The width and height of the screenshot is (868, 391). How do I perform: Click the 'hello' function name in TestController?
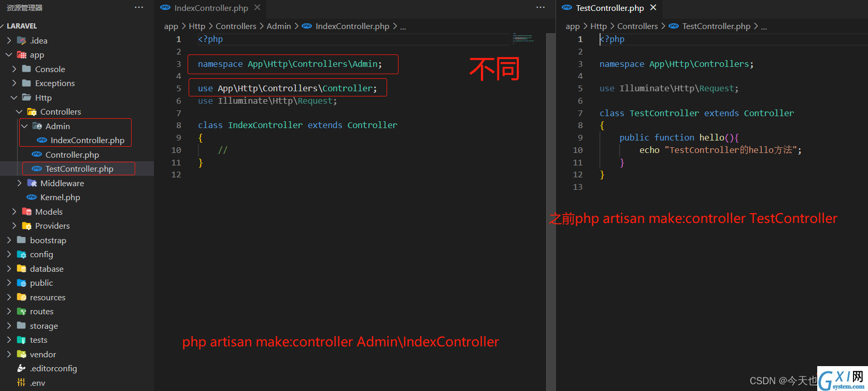click(x=712, y=137)
